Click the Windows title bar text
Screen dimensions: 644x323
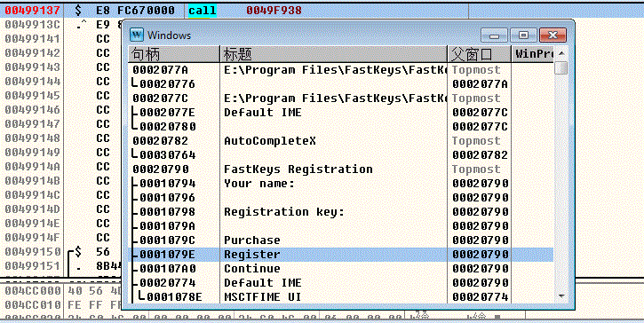[x=169, y=35]
